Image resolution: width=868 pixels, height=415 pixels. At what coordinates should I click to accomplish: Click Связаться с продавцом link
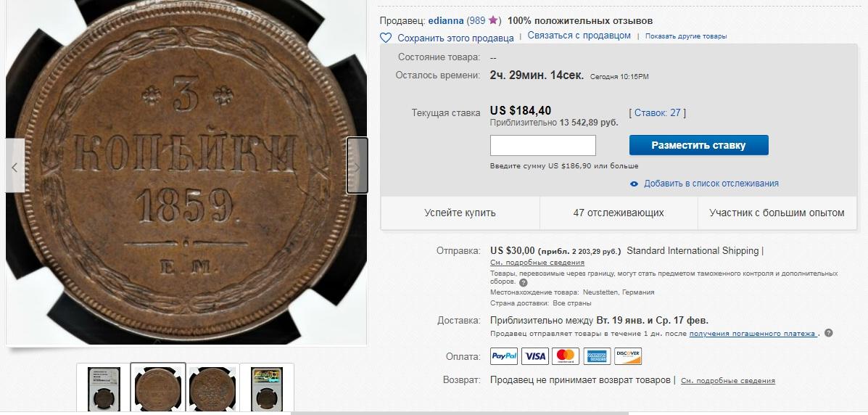[x=579, y=36]
